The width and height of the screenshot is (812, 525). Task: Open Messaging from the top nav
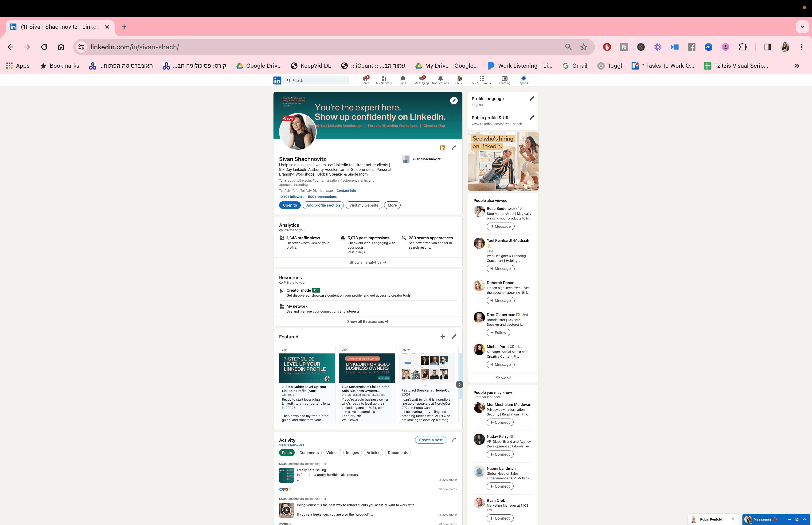[x=422, y=80]
